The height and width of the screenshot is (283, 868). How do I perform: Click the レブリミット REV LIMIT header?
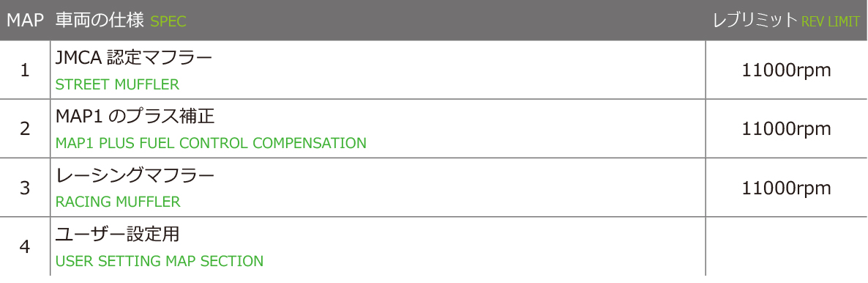(786, 21)
